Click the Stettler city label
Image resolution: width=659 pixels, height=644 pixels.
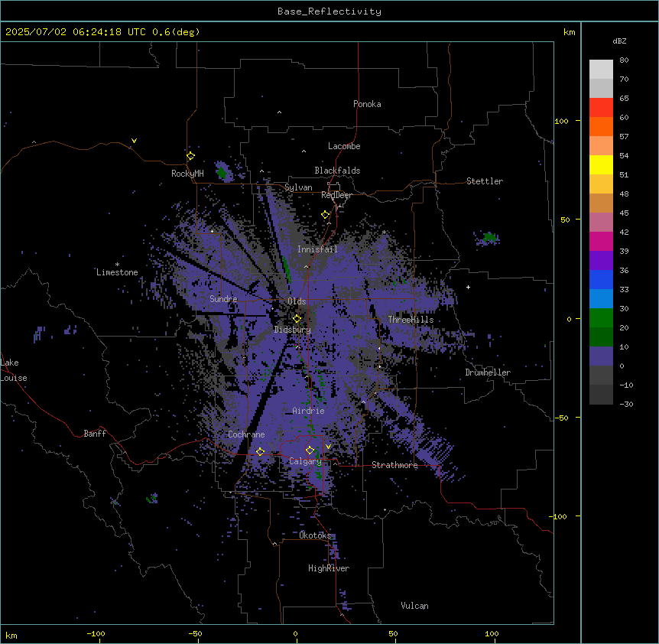pos(485,181)
